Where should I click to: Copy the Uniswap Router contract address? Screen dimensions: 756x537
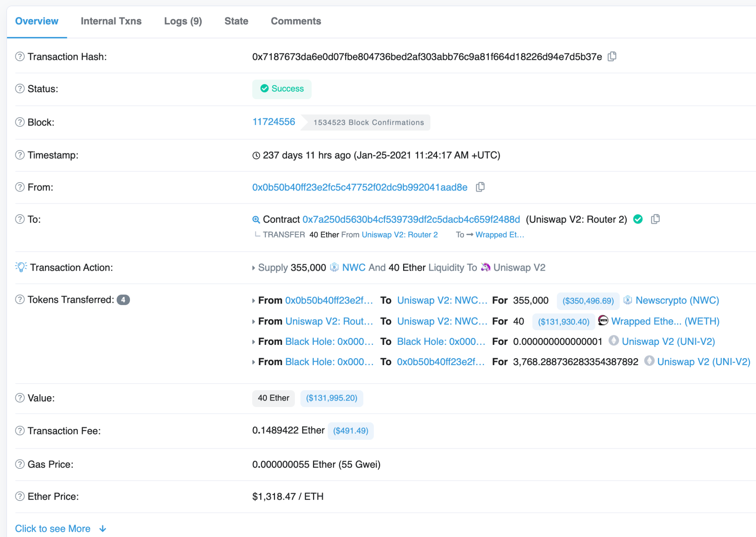[x=655, y=219]
